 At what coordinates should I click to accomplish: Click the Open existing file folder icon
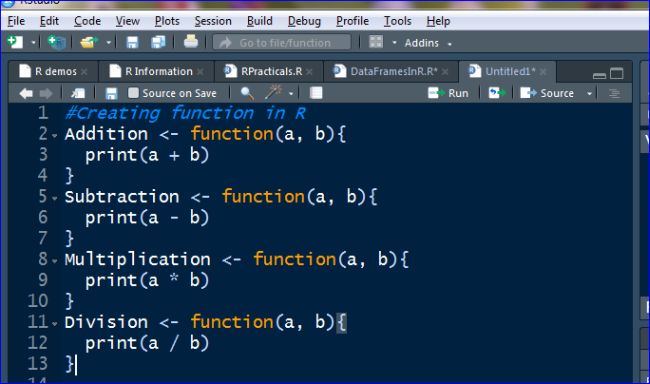coord(89,42)
